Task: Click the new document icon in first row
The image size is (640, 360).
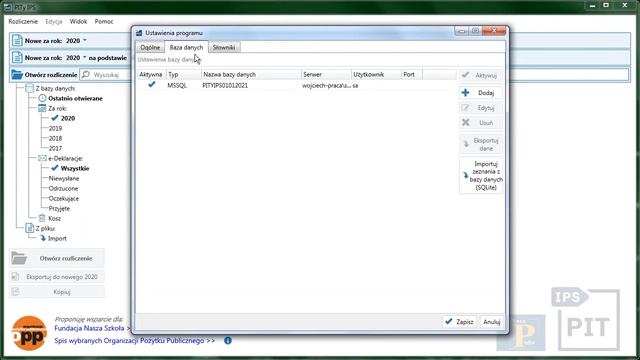Action: pos(17,40)
